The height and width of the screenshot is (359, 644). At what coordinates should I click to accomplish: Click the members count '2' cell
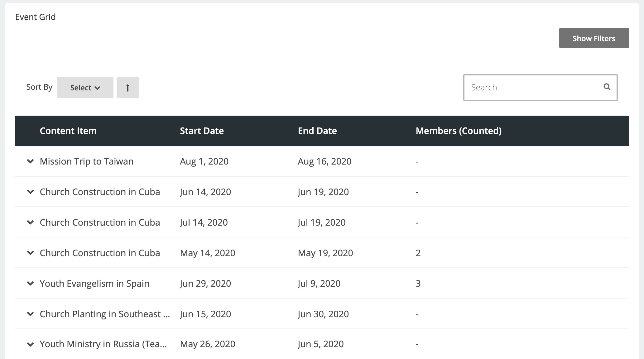click(418, 253)
